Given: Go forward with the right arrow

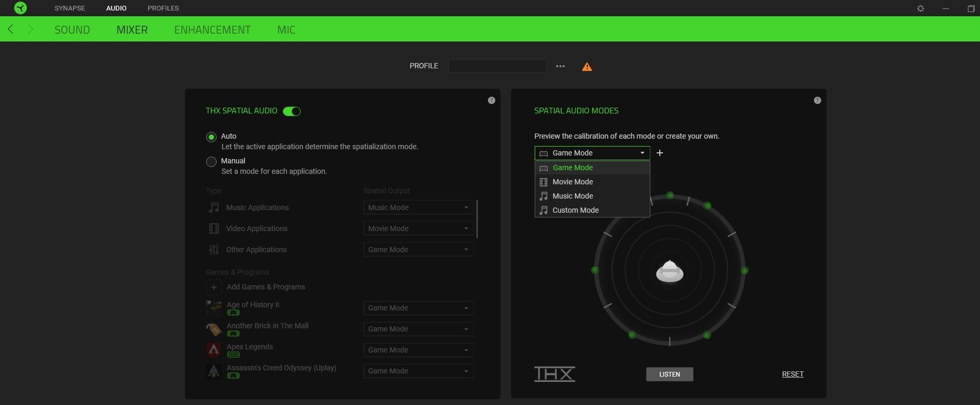Looking at the screenshot, I should (30, 29).
